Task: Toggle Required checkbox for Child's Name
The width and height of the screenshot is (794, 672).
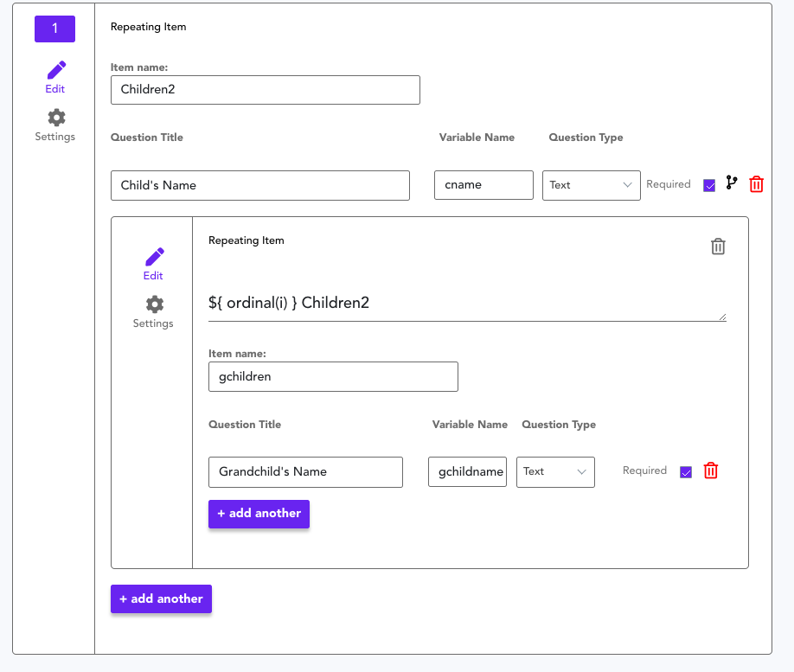Action: click(x=709, y=185)
